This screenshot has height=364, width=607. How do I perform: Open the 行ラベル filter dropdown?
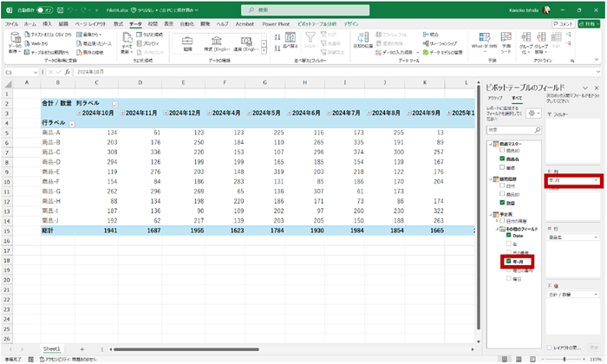[x=71, y=124]
